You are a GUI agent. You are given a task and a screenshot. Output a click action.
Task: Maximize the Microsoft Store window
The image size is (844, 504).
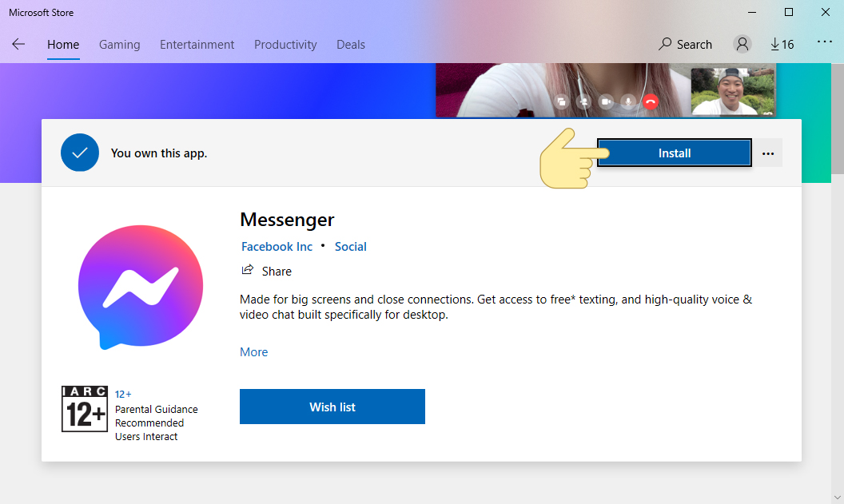[789, 12]
